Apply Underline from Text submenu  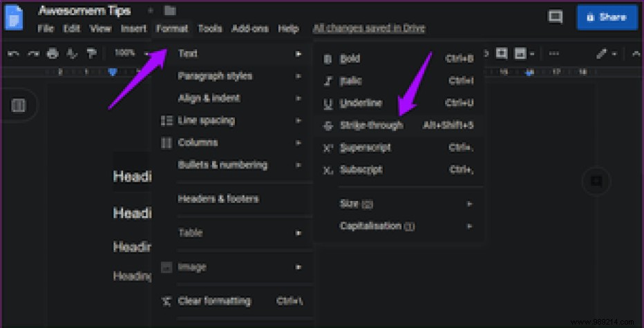(x=399, y=103)
